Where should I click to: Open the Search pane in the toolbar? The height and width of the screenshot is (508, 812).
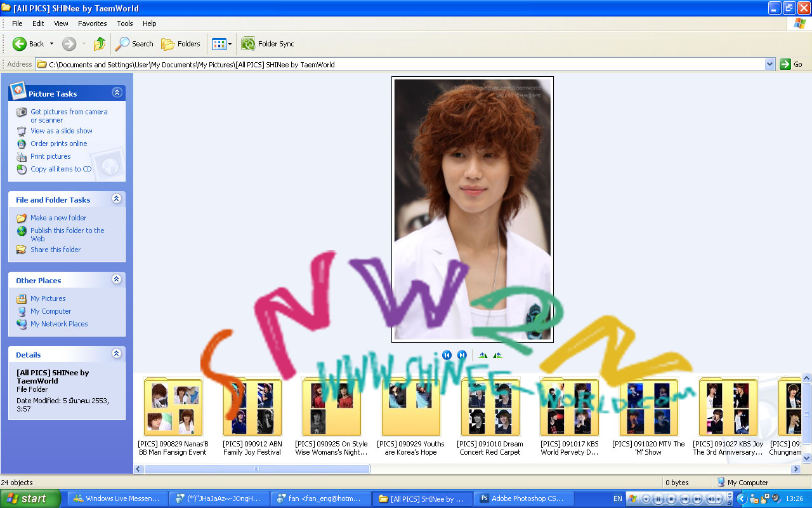point(134,44)
